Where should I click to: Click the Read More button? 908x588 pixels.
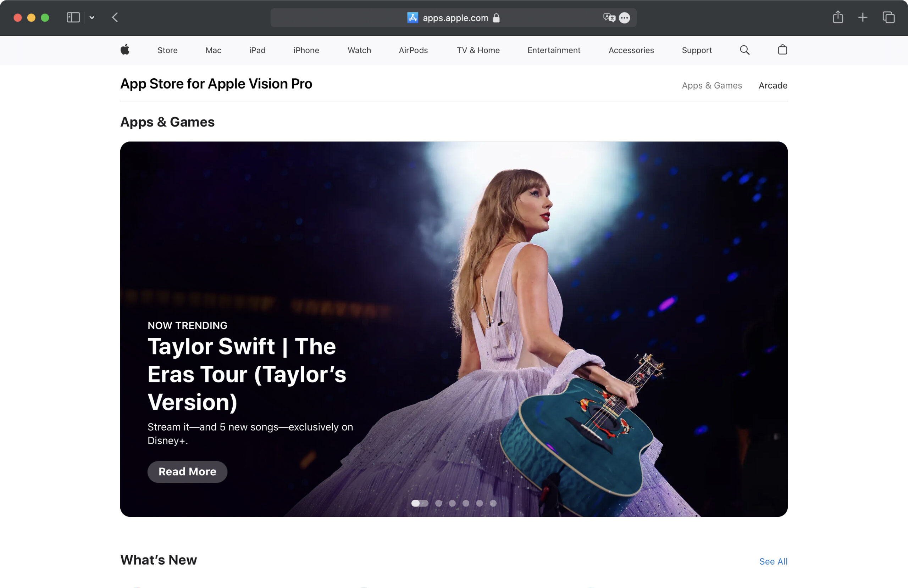click(187, 472)
